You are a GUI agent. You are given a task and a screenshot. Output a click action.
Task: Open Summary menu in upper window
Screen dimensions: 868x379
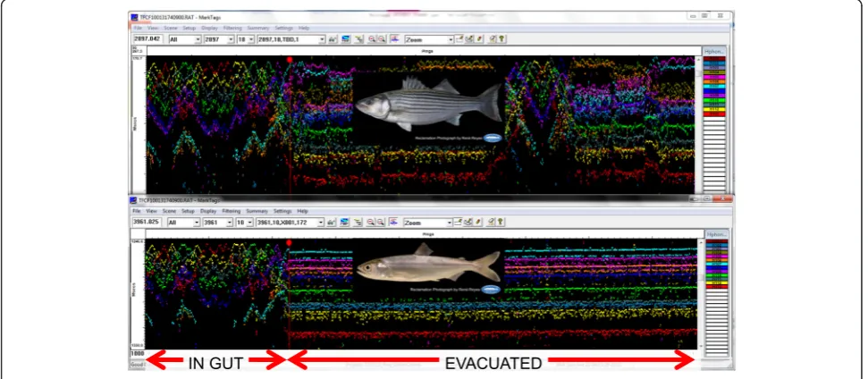pos(258,28)
